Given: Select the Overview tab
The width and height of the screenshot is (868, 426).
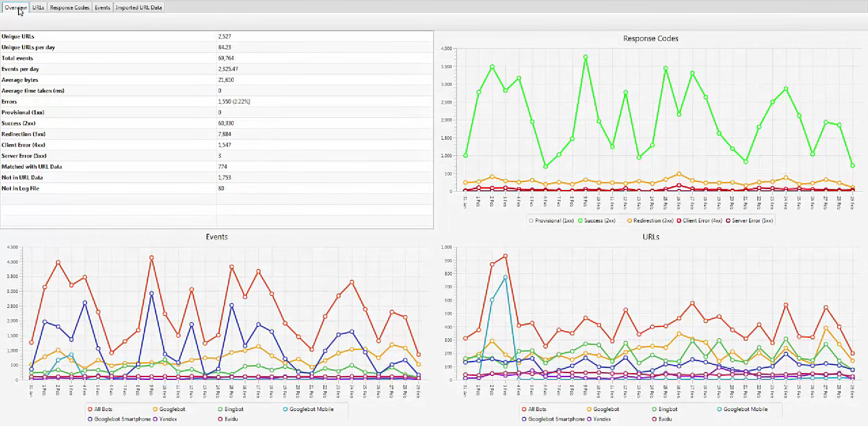Looking at the screenshot, I should [16, 7].
